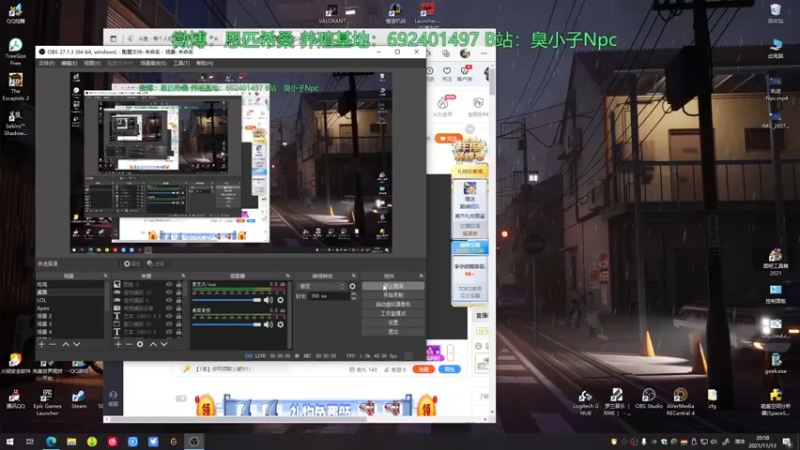Click browser profile avatar behind OBS window
This screenshot has height=450, width=800.
coord(465,53)
